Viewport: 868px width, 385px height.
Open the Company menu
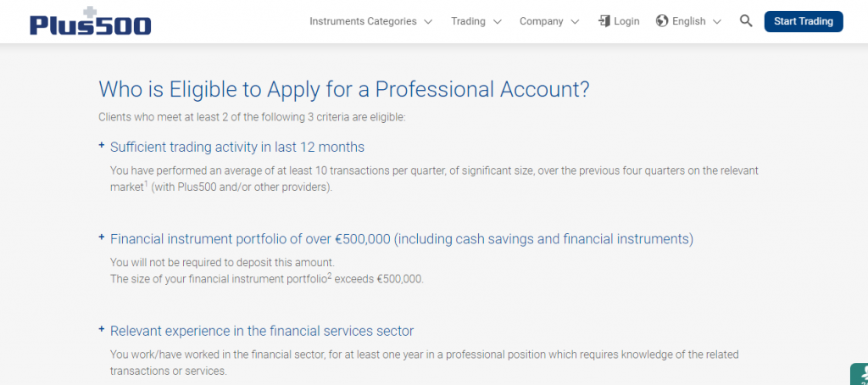(549, 21)
